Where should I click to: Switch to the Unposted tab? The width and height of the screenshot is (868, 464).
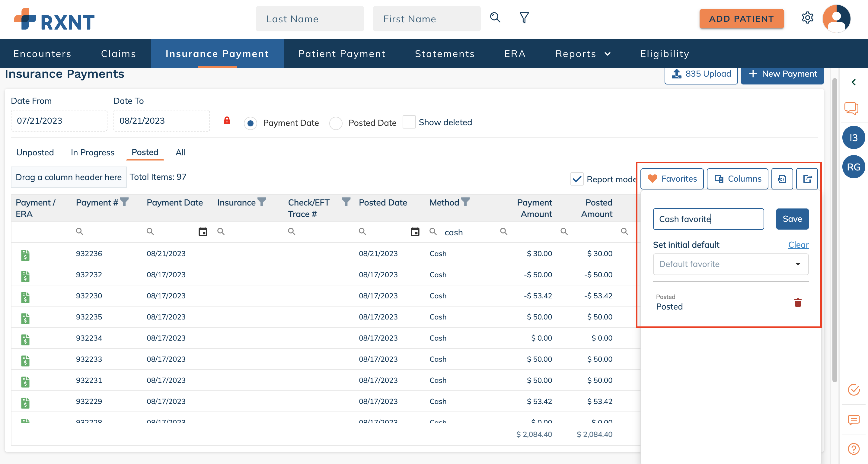(x=35, y=153)
